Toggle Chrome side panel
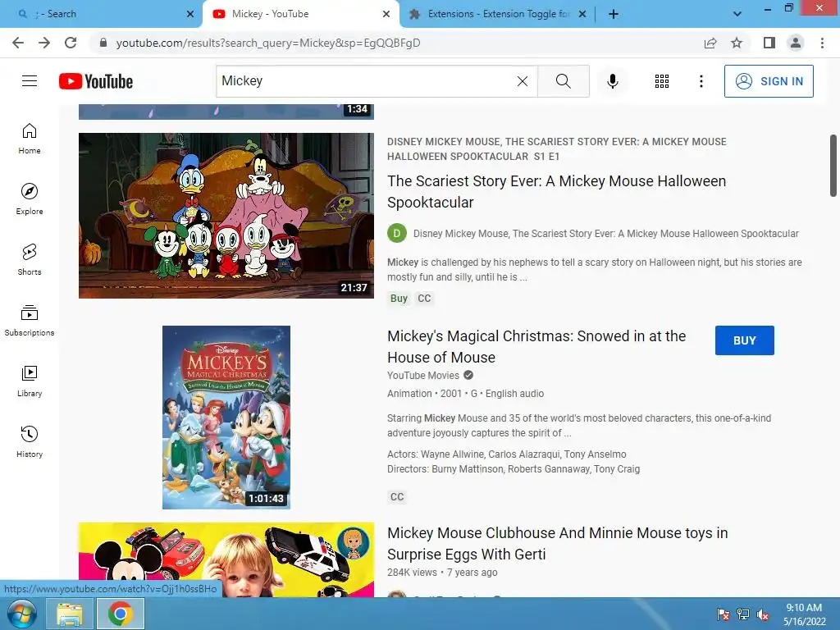Viewport: 840px width, 630px height. 769,43
